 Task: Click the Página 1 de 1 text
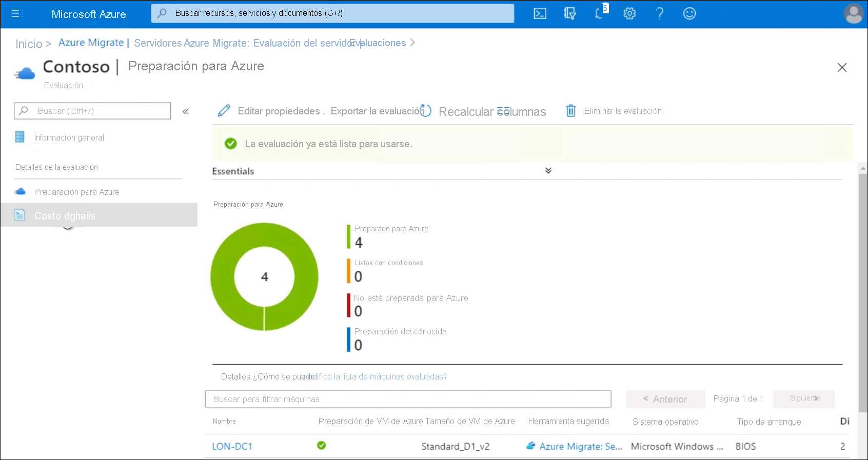[x=738, y=398]
